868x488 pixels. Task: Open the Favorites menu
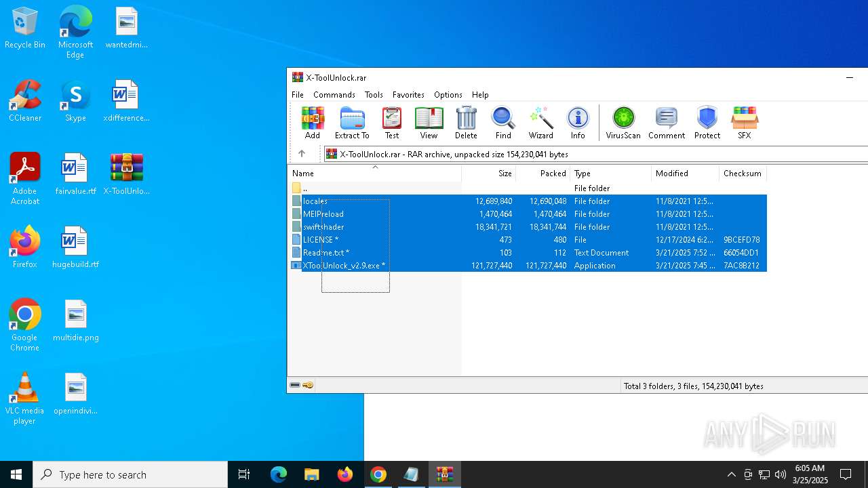[x=408, y=95]
